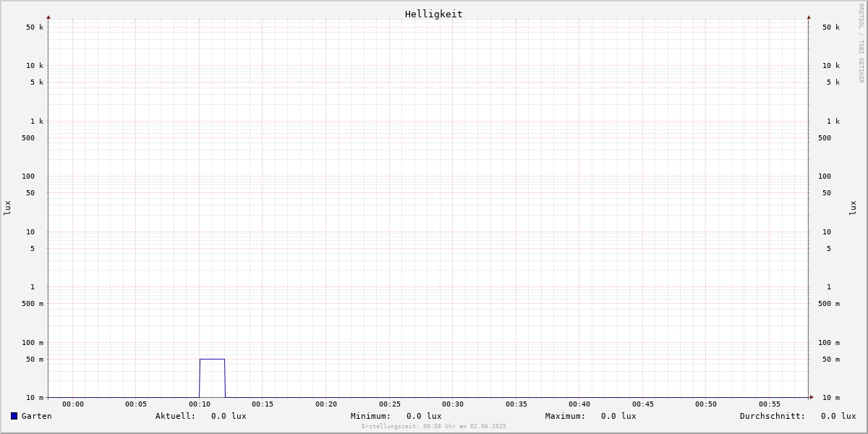Click the 00:25 time axis label

tap(390, 404)
